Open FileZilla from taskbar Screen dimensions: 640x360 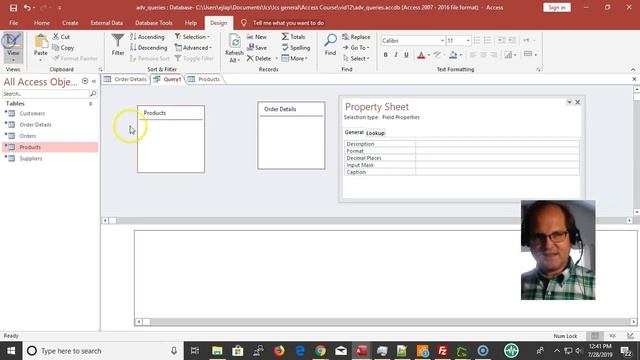pyautogui.click(x=442, y=351)
